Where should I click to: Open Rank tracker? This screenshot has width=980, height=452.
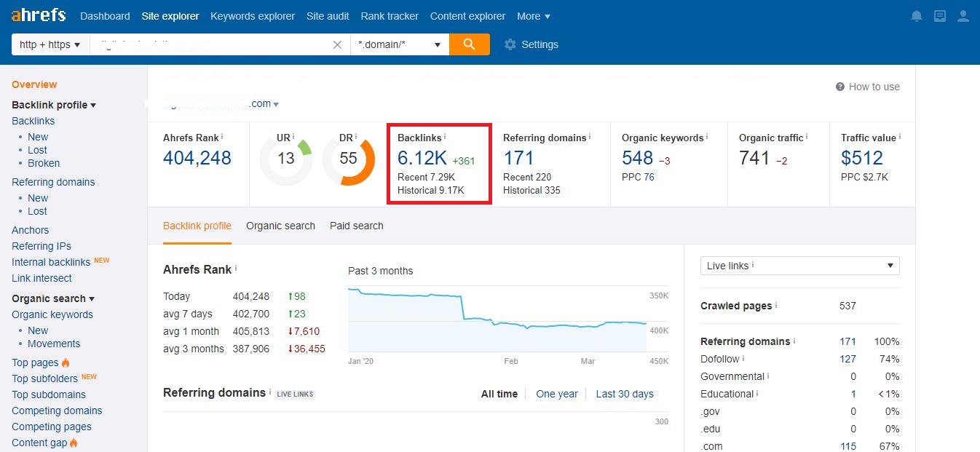(390, 16)
